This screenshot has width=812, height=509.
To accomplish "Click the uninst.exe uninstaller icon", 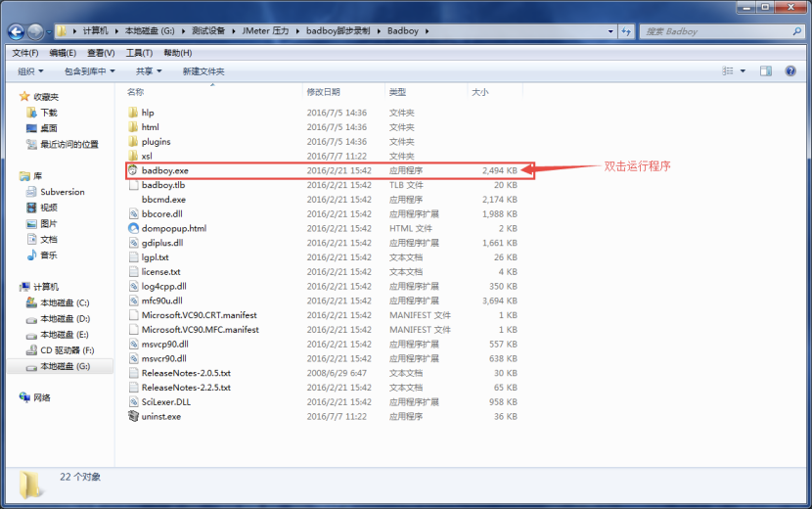I will pos(133,416).
